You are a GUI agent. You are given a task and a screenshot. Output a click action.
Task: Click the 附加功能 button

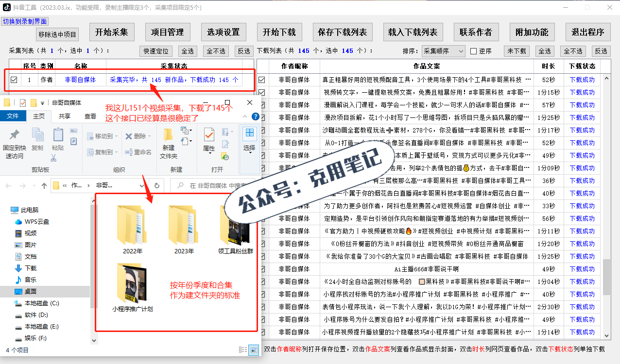pos(532,32)
